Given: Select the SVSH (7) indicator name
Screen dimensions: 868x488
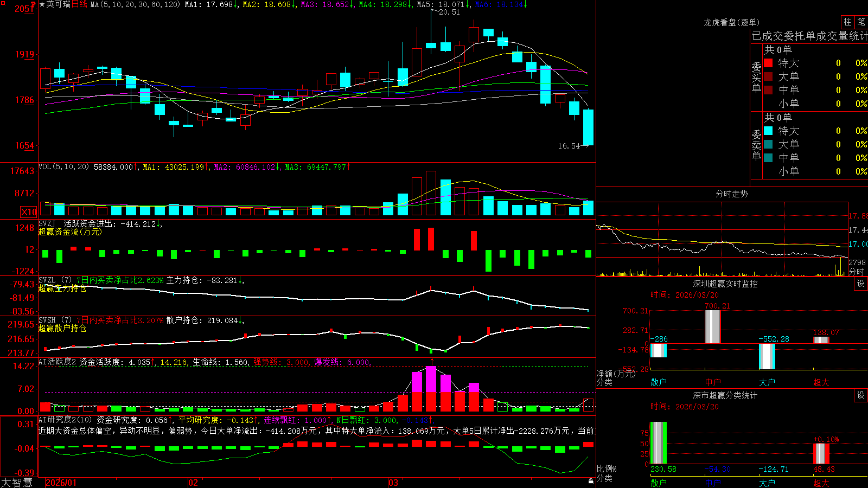Looking at the screenshot, I should (x=55, y=320).
